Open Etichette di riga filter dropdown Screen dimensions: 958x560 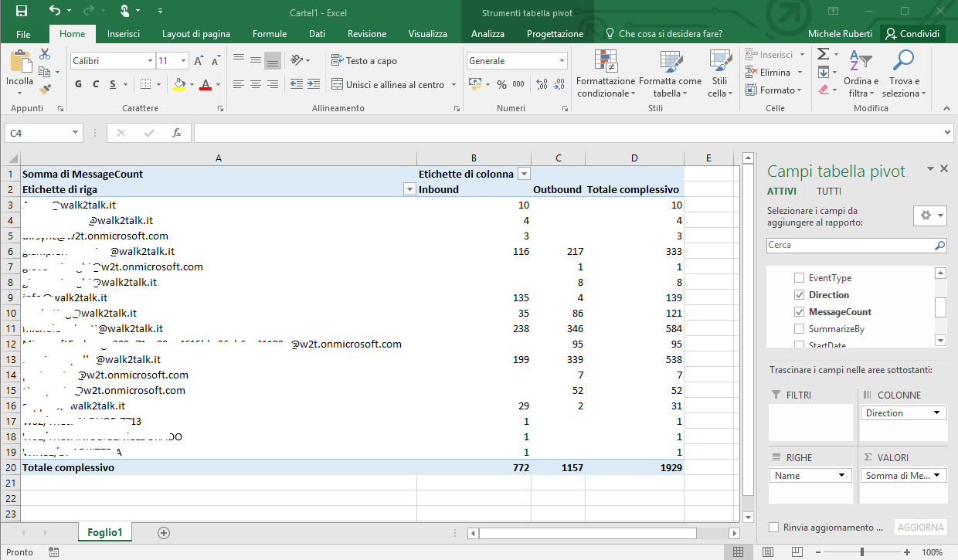point(409,189)
